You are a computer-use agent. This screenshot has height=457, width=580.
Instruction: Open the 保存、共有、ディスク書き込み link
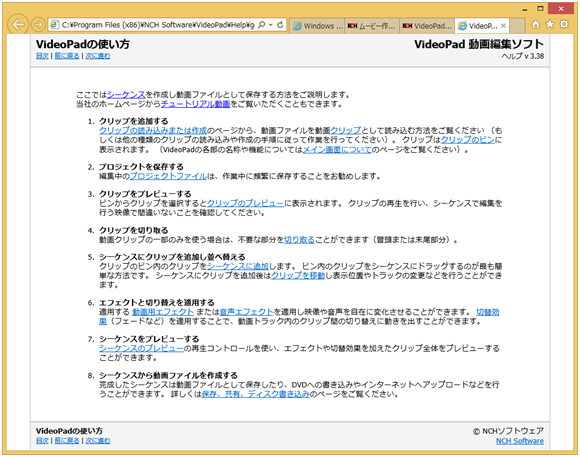click(256, 394)
